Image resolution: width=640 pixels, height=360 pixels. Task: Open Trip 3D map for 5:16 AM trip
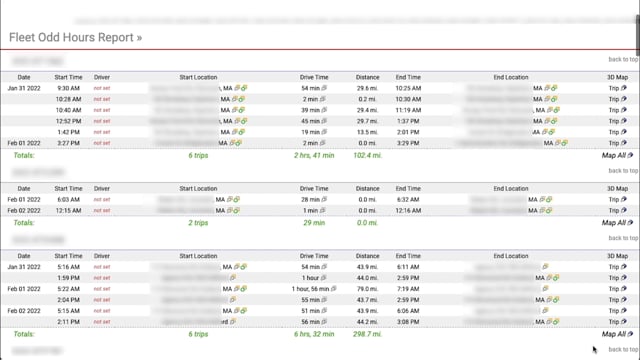[x=617, y=267]
